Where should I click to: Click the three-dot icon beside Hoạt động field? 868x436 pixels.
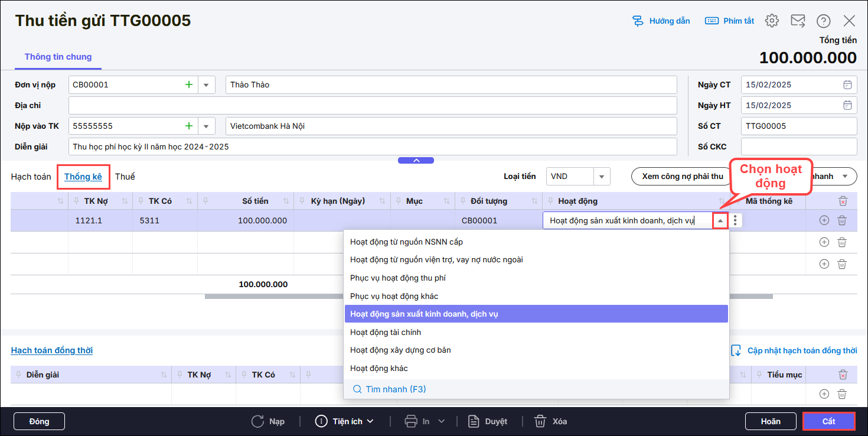click(735, 220)
